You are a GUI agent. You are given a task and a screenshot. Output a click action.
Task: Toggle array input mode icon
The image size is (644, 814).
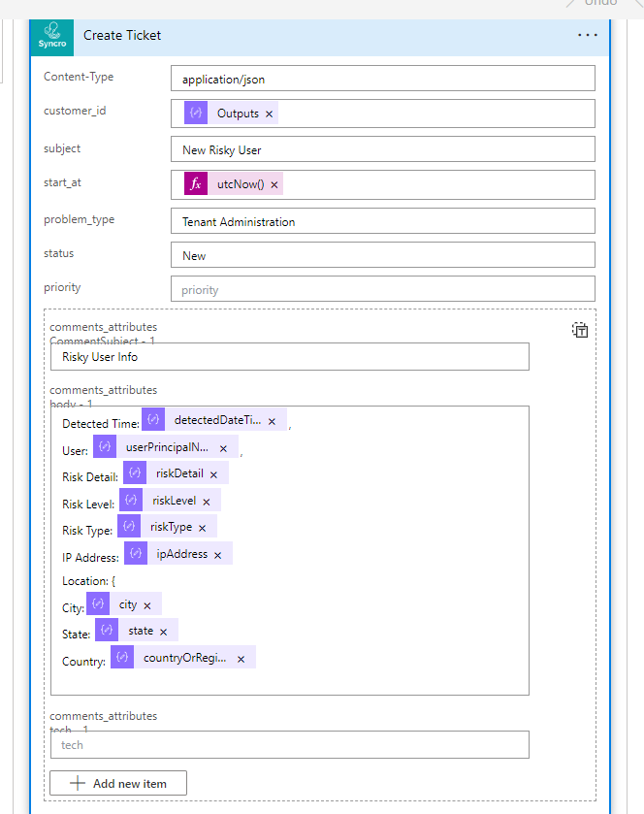click(x=579, y=330)
